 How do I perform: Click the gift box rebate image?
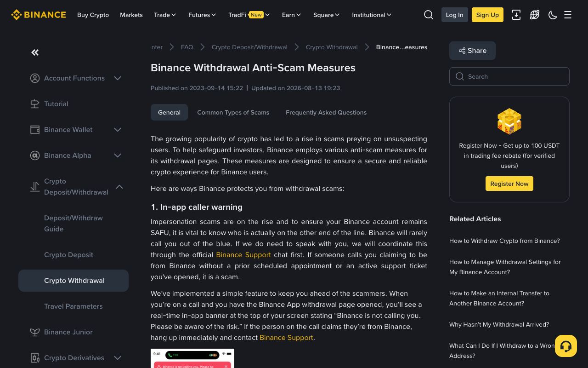coord(509,121)
